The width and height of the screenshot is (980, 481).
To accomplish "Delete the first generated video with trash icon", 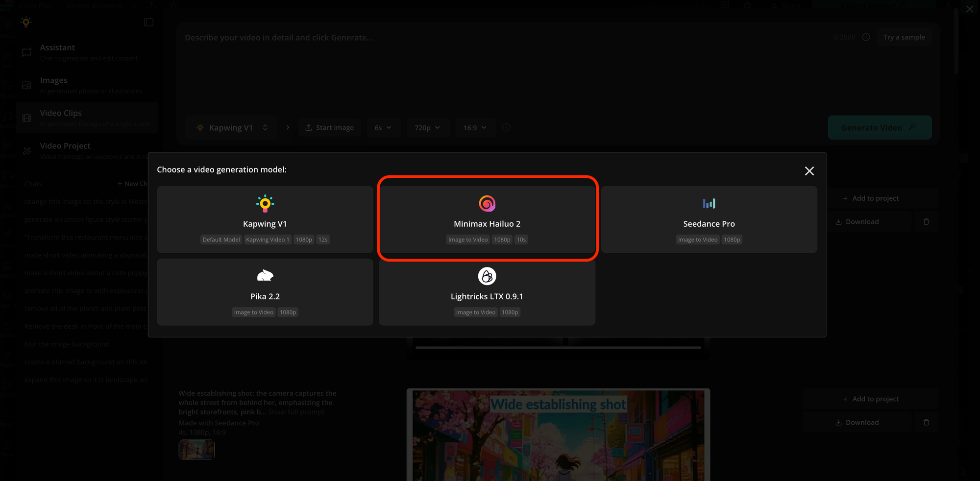I will [x=926, y=222].
